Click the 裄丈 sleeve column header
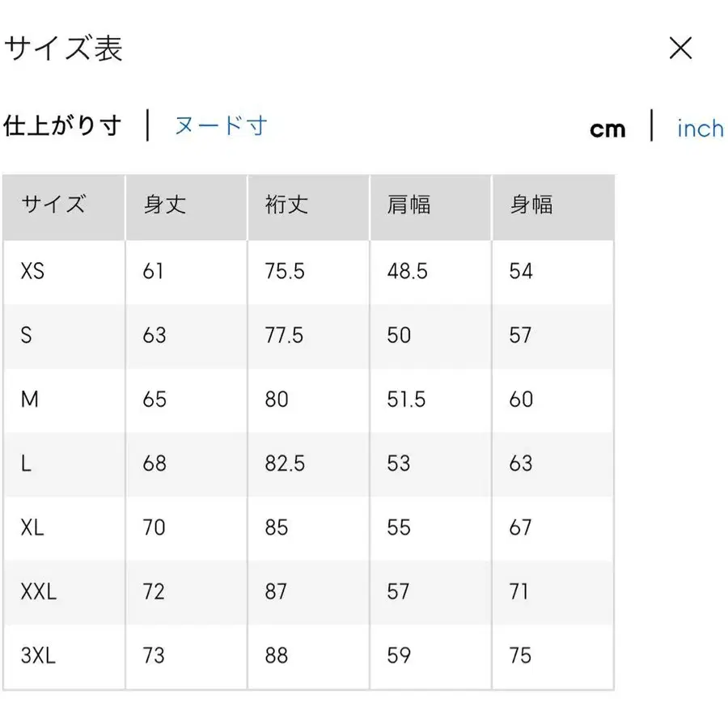 tap(285, 205)
